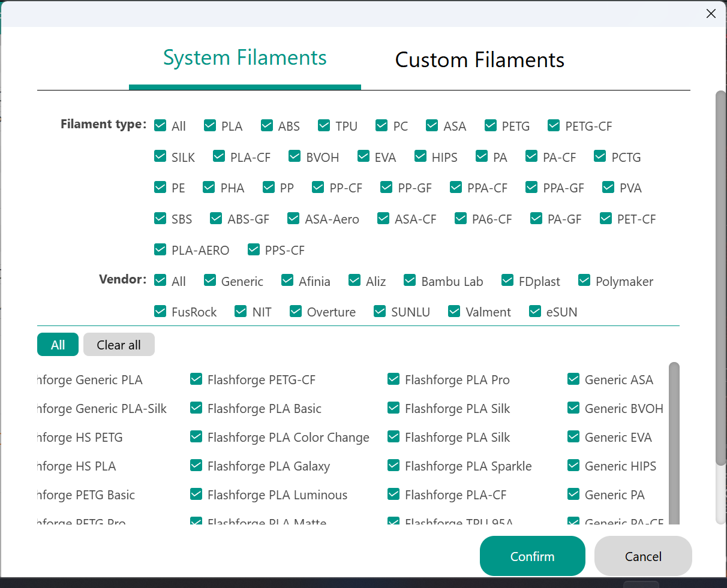
Task: Toggle the All vendor checkbox
Action: pos(160,281)
